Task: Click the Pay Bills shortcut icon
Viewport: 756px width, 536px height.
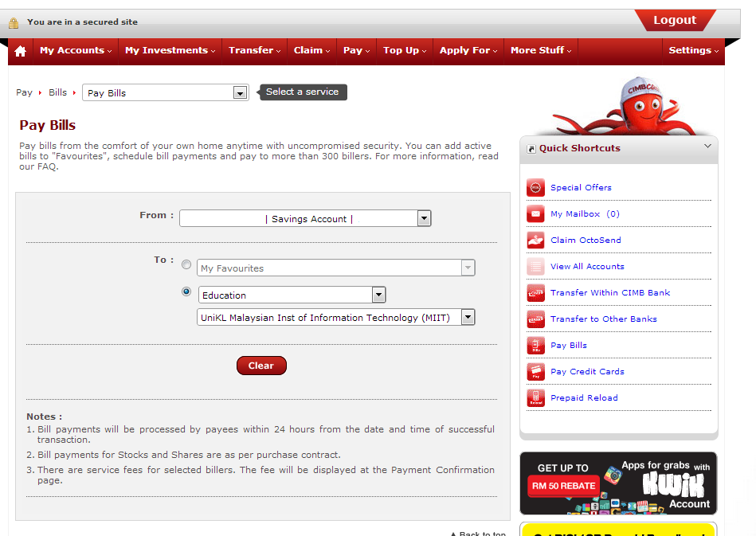Action: click(x=535, y=345)
